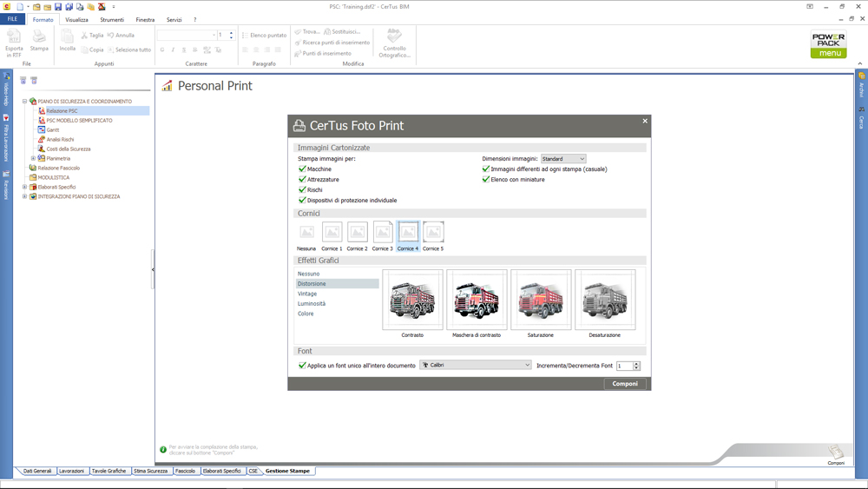Click the Componi button in dialog

(625, 384)
